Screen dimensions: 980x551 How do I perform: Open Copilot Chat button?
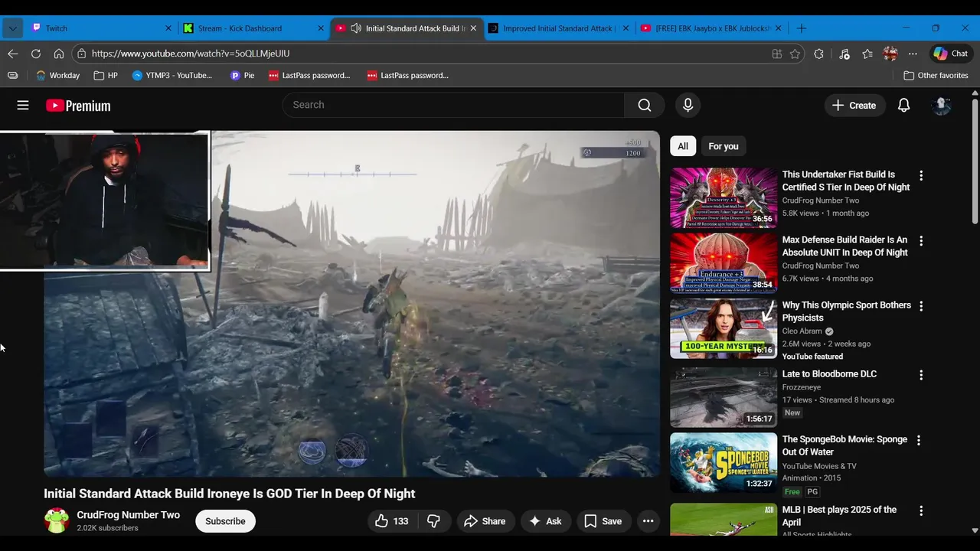[950, 54]
